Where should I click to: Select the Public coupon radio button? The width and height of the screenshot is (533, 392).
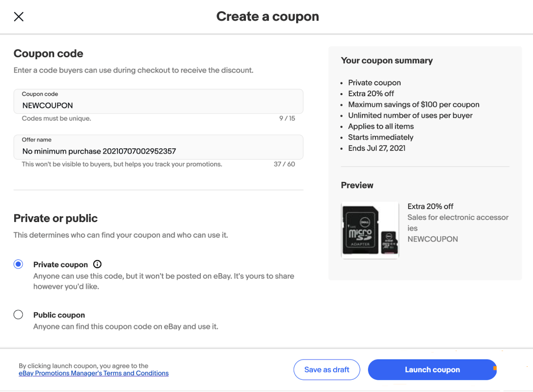18,315
